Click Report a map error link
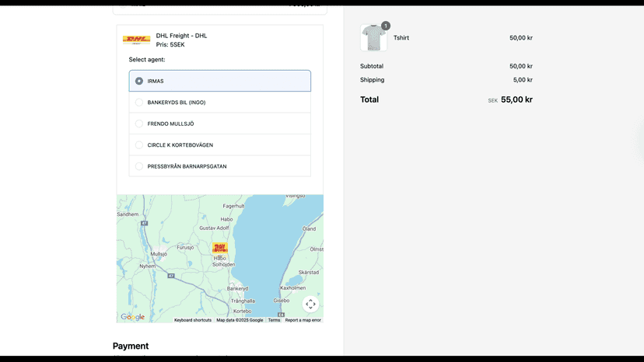 coord(303,320)
